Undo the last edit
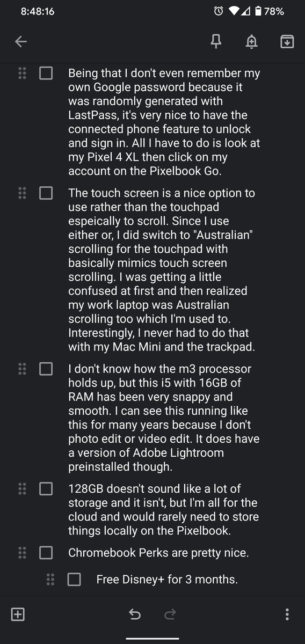This screenshot has width=305, height=644. pos(135,614)
